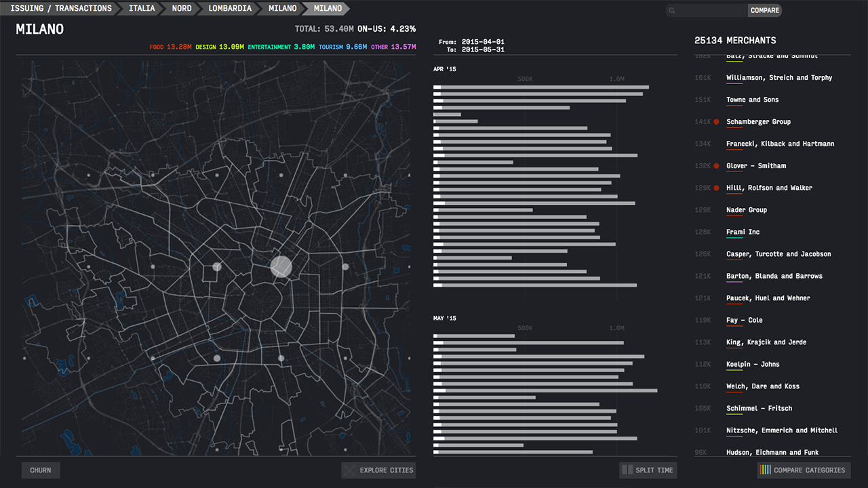
Task: Select merchant Fay - Cole
Action: (x=745, y=320)
